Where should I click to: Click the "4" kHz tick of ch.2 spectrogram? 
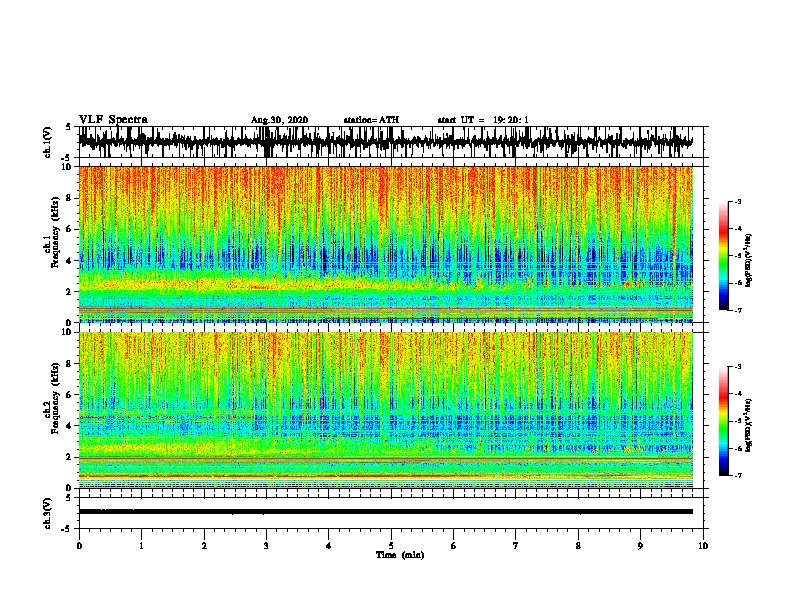tap(69, 426)
